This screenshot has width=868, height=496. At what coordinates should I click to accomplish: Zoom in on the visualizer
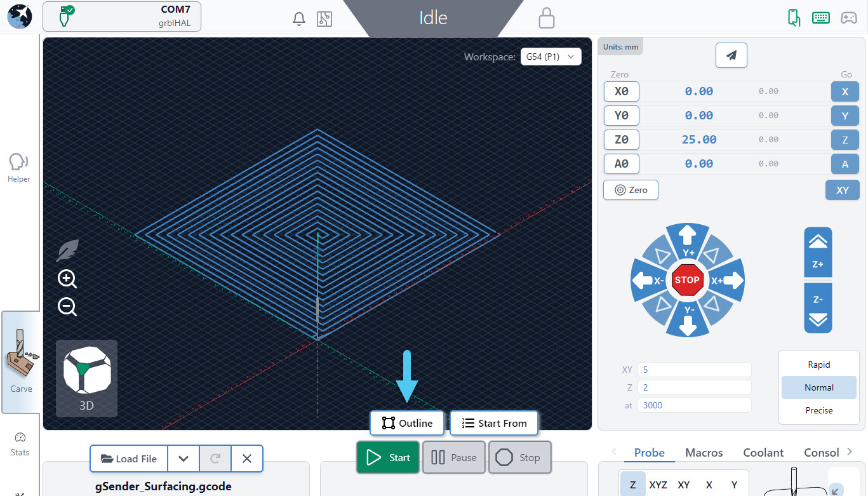67,279
